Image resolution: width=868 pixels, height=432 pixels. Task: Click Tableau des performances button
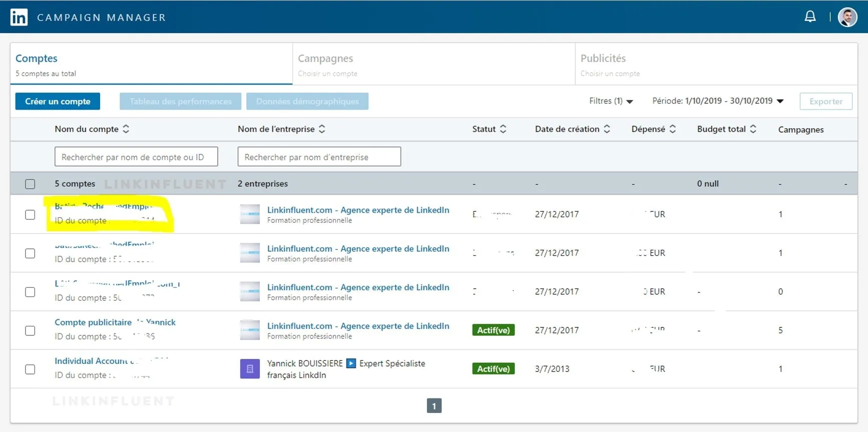pyautogui.click(x=180, y=101)
